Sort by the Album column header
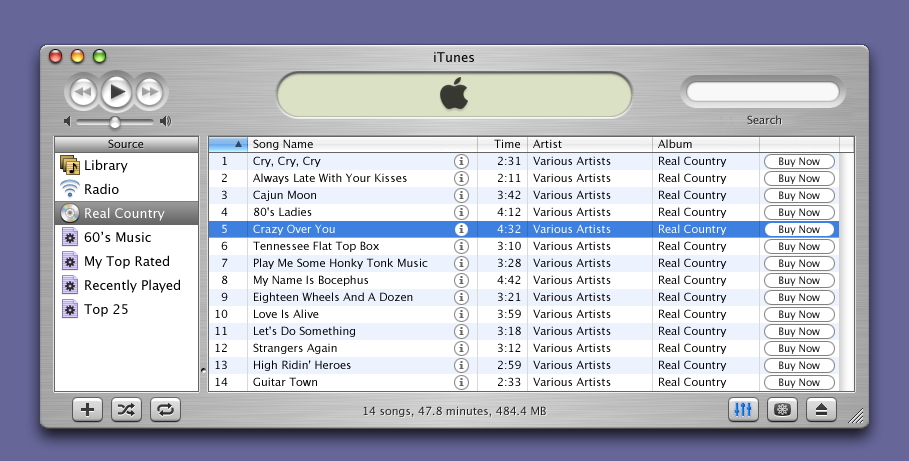The image size is (909, 461). click(x=706, y=144)
